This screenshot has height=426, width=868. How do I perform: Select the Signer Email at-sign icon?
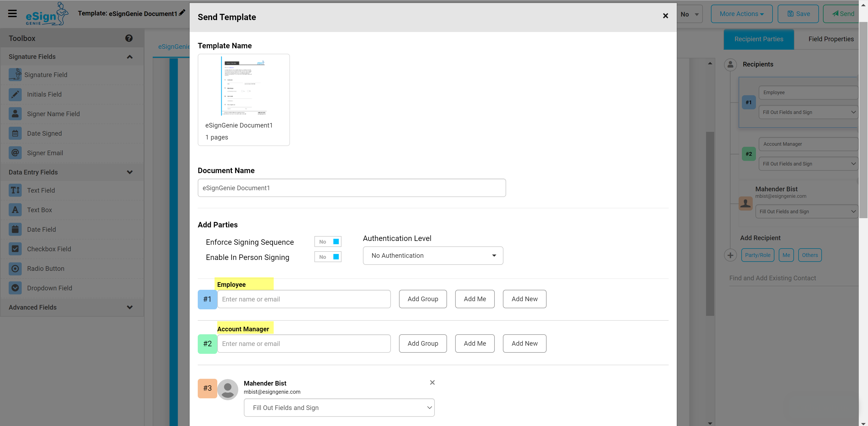[15, 153]
